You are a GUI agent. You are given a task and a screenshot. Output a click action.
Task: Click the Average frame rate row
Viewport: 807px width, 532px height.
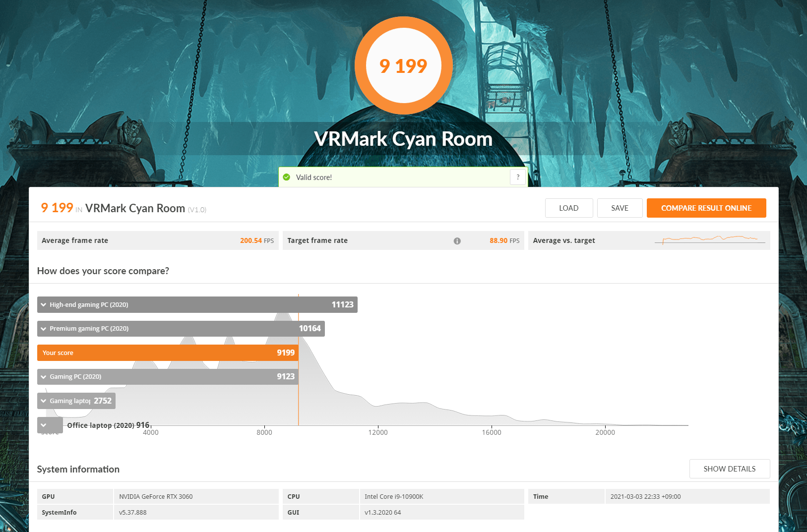[x=158, y=240]
